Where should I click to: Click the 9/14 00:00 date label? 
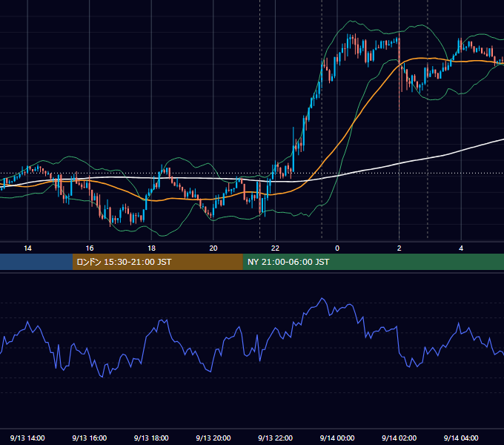tap(337, 438)
